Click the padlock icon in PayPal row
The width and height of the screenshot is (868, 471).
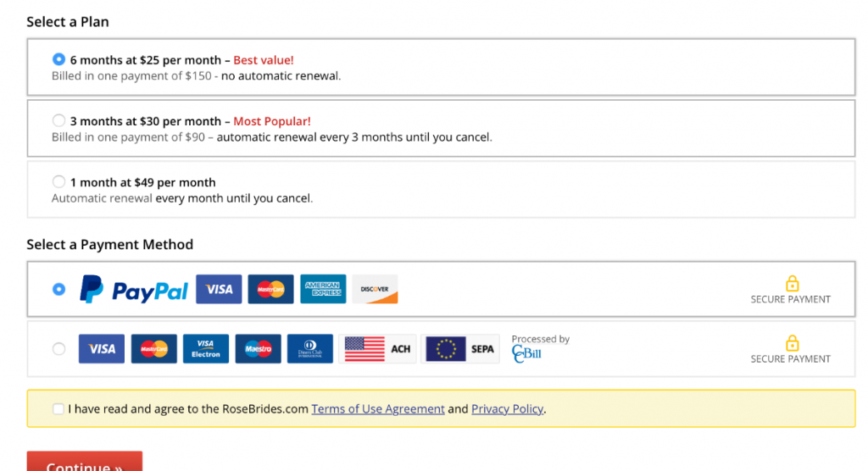[x=792, y=283]
